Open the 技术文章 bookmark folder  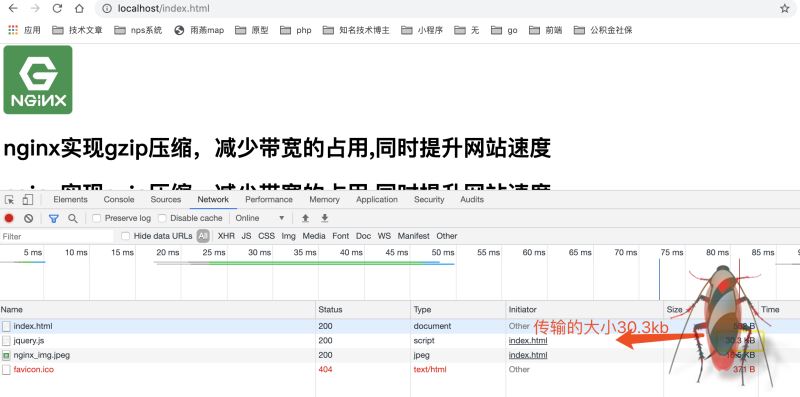pyautogui.click(x=78, y=30)
